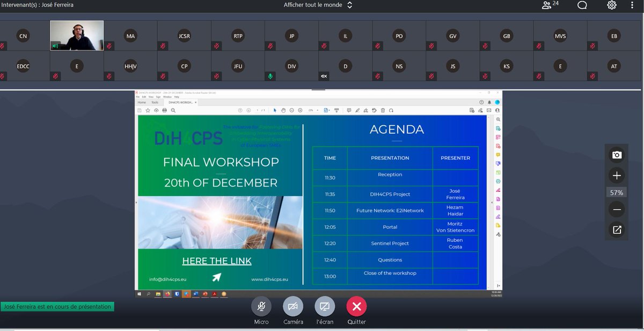Add a sticky note comment
Image resolution: width=644 pixels, height=331 pixels.
pyautogui.click(x=349, y=110)
